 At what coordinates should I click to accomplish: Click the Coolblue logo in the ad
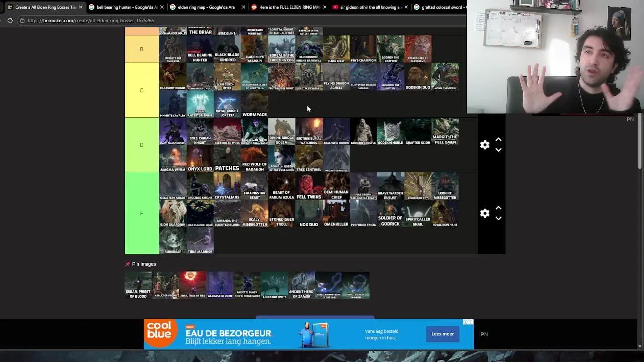[x=160, y=334]
